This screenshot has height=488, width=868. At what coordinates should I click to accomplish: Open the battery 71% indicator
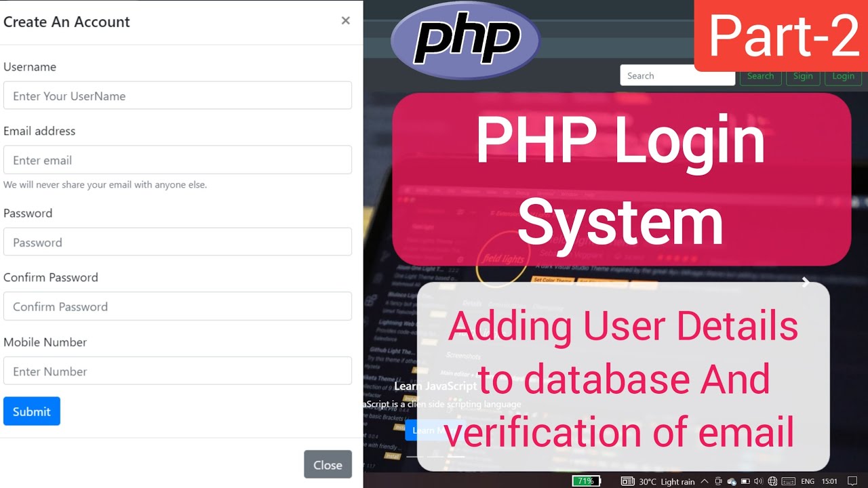[586, 481]
